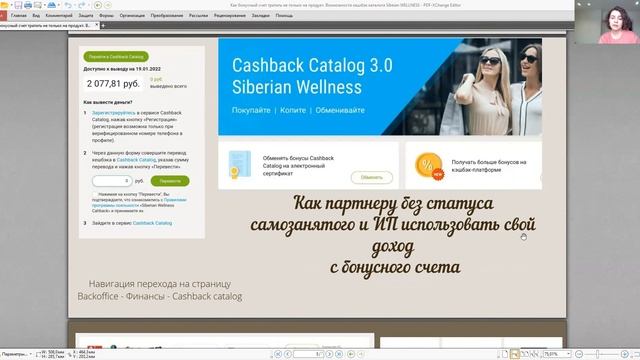Click status bar next view arrow
The width and height of the screenshot is (640, 360).
361,354
